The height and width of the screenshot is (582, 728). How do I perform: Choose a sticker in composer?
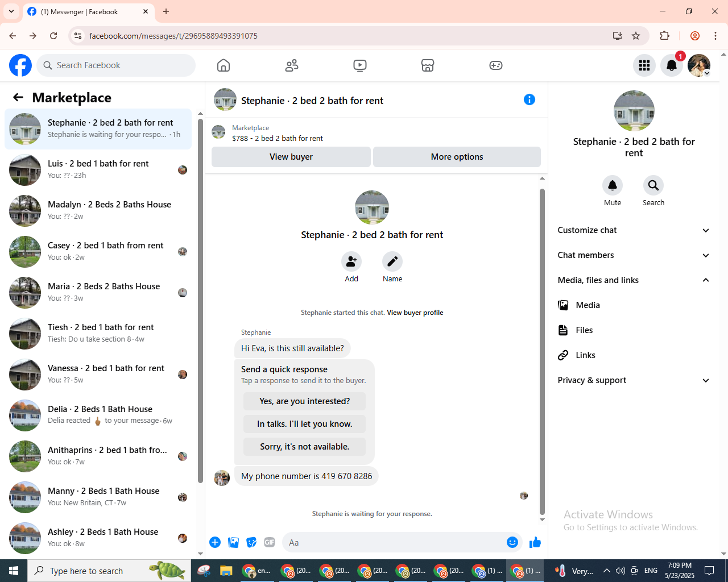point(251,542)
